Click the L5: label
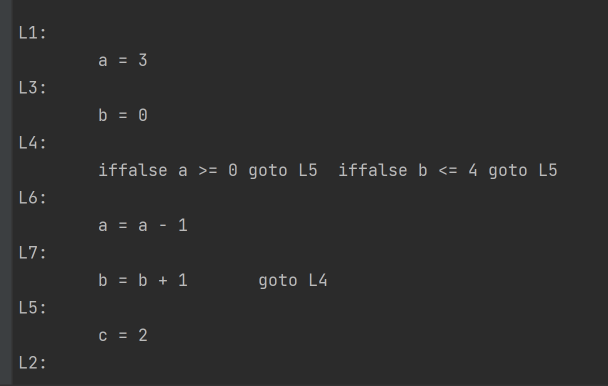Viewport: 608px width, 386px height. click(x=33, y=308)
